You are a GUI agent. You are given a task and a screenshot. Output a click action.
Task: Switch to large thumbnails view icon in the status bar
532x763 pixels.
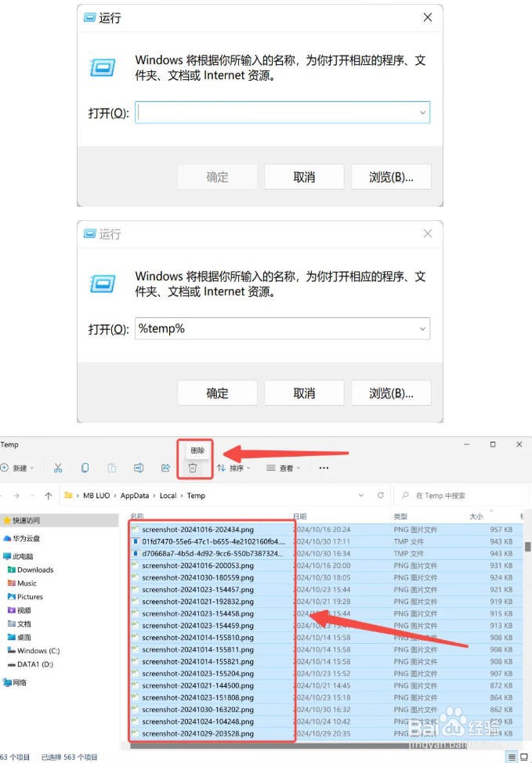point(524,758)
